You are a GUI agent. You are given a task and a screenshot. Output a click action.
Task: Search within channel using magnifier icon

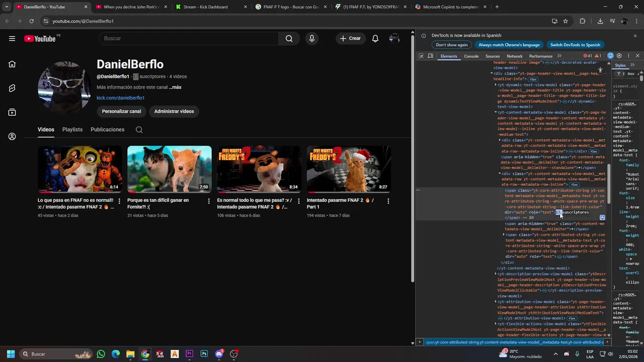(x=139, y=130)
